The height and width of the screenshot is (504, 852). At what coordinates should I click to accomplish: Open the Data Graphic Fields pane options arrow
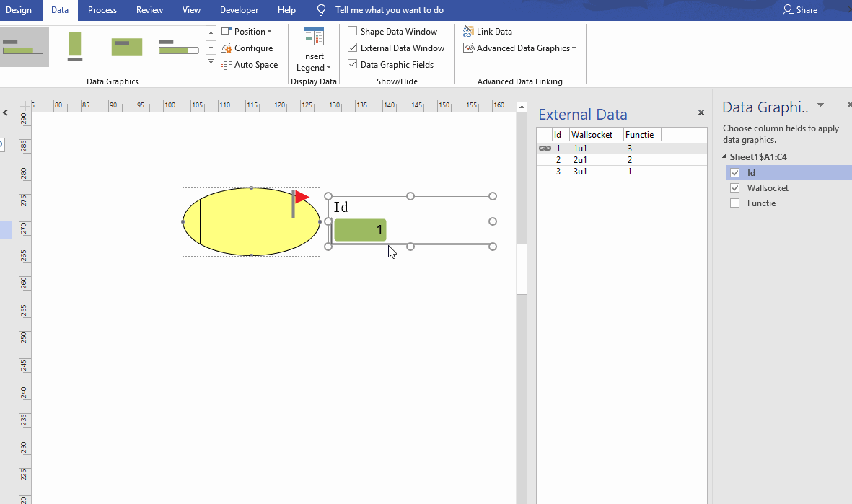click(x=820, y=105)
